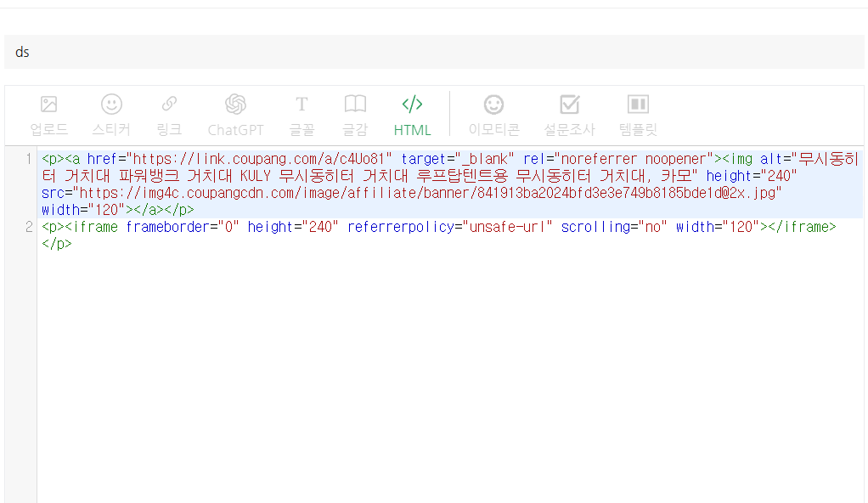
Task: Open the 스티커 sticker picker
Action: click(x=111, y=115)
